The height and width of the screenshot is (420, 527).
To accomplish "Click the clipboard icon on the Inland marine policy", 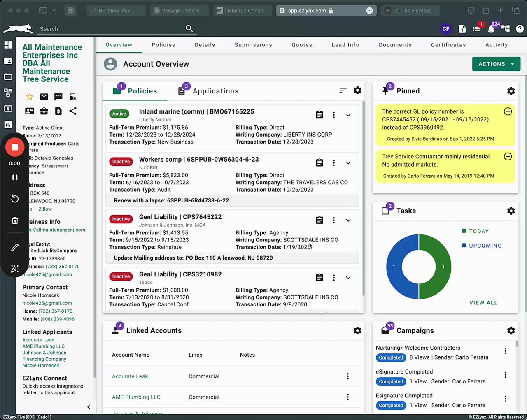I will pos(319,115).
